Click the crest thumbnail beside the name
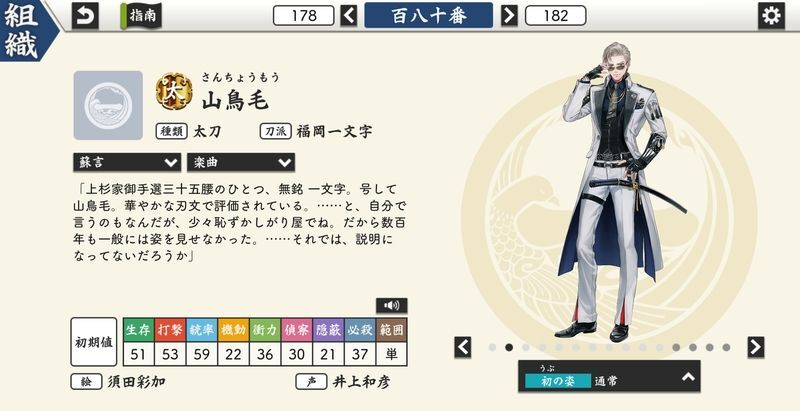This screenshot has height=411, width=800. [108, 105]
